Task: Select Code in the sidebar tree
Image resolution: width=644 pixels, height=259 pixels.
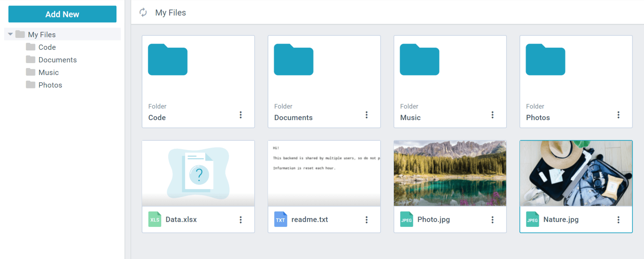Action: (x=47, y=47)
